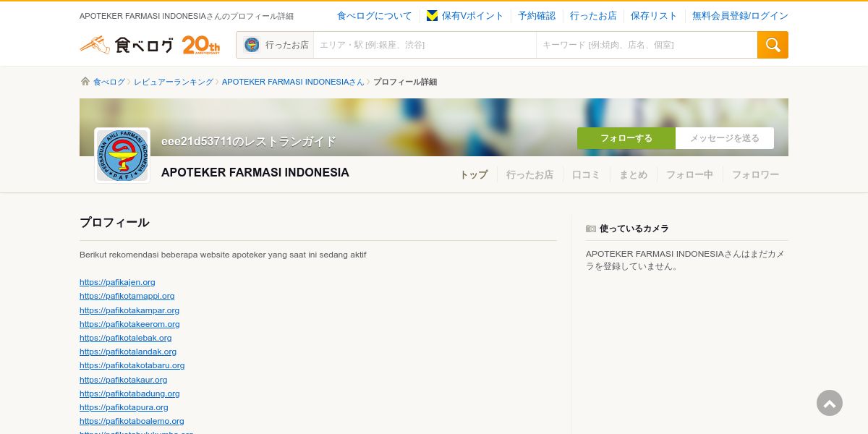Select the フォロー中 tab

(x=689, y=174)
